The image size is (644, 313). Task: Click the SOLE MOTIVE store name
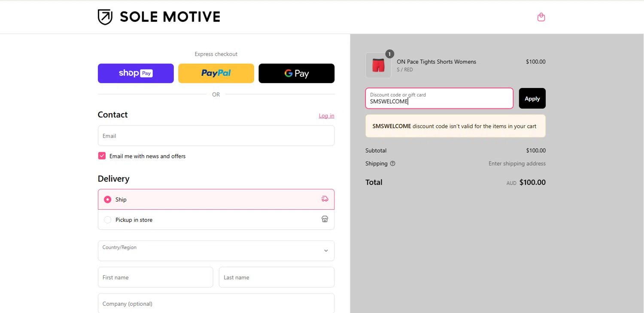[x=170, y=17]
